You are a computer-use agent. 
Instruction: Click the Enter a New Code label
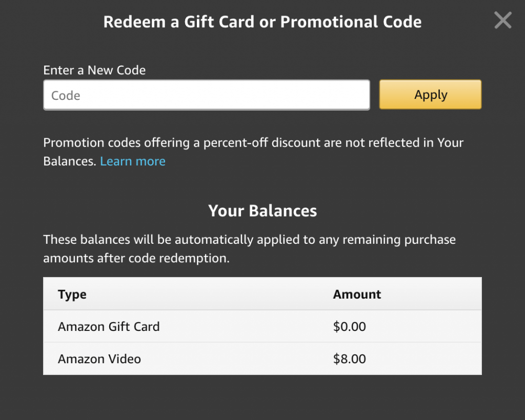coord(94,70)
